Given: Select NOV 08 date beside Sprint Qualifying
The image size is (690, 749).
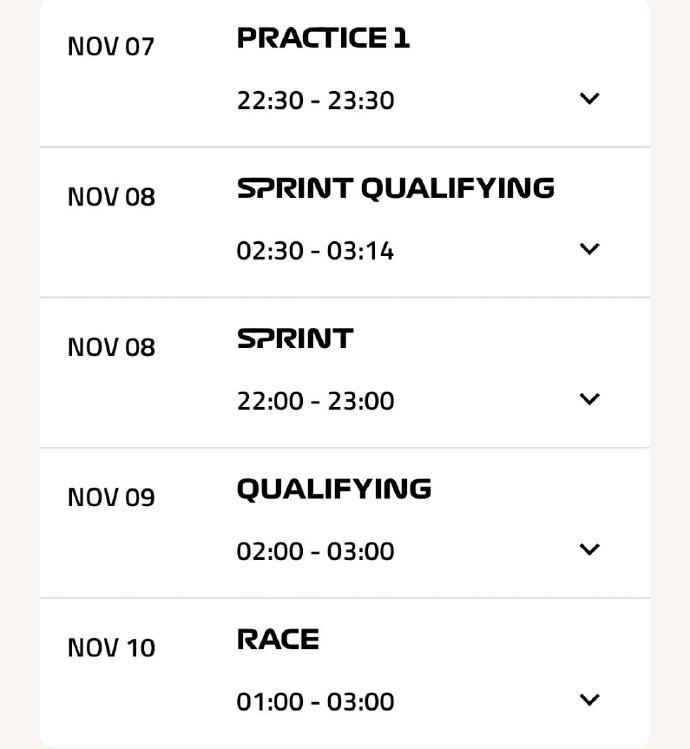Looking at the screenshot, I should point(111,197).
